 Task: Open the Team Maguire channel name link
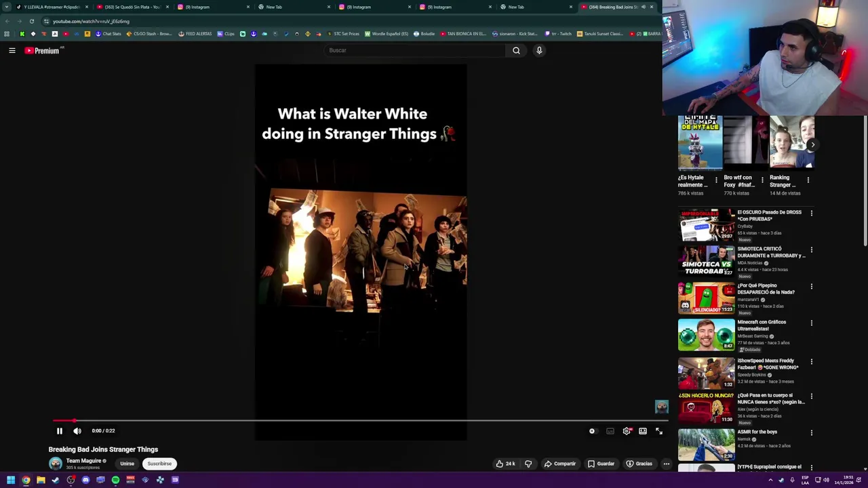(83, 461)
